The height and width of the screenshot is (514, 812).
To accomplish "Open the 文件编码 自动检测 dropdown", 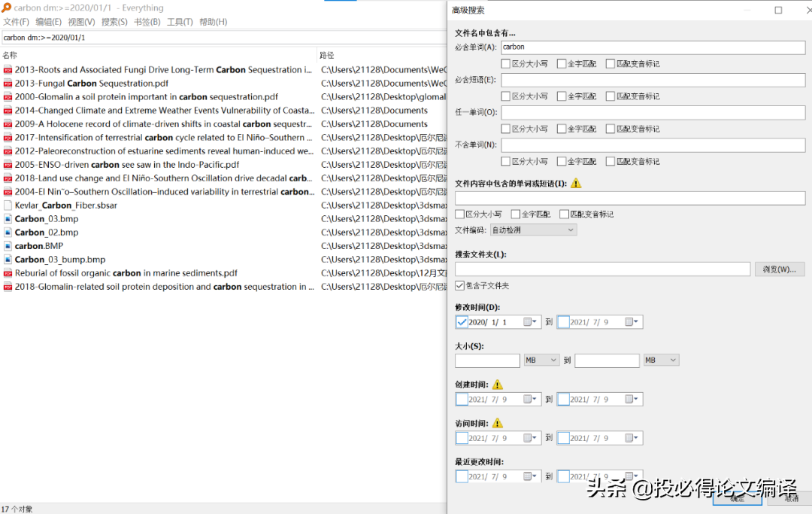I will (533, 230).
